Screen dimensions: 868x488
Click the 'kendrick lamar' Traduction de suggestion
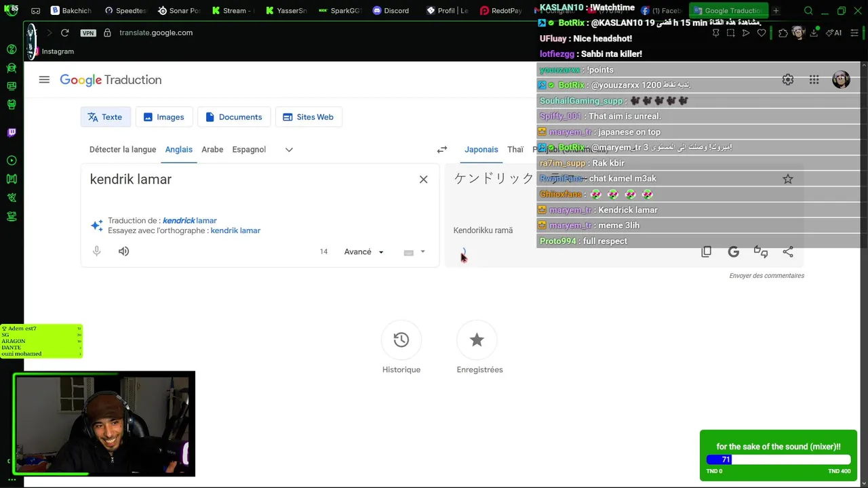[x=190, y=221]
